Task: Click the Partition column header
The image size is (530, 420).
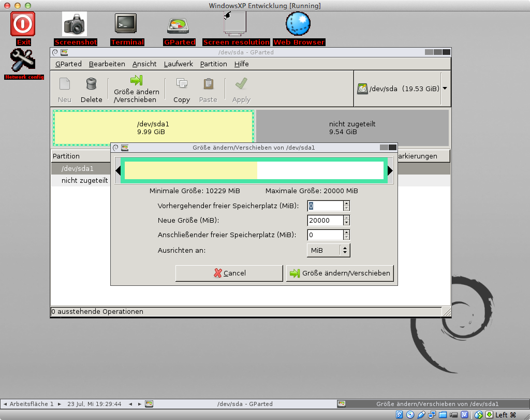Action: (81, 156)
